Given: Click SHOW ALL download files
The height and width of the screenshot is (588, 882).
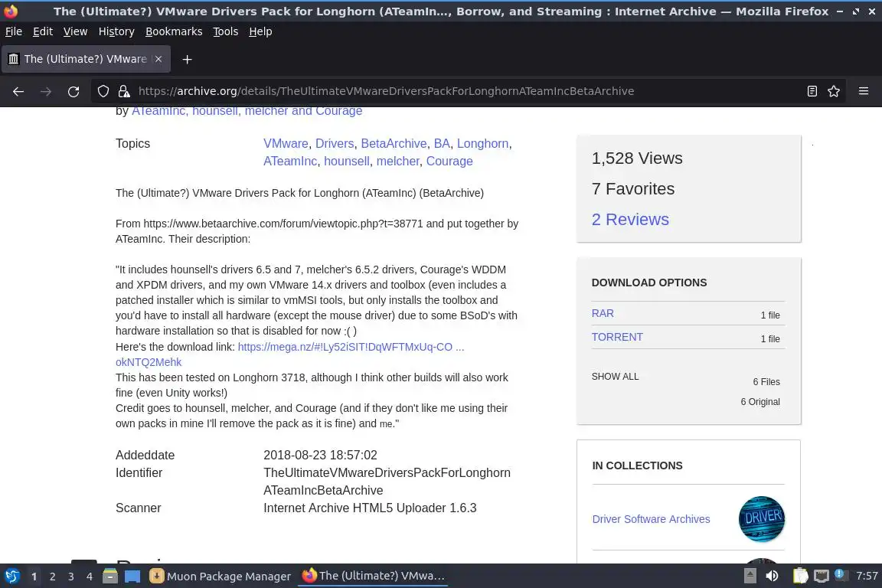Looking at the screenshot, I should click(615, 377).
